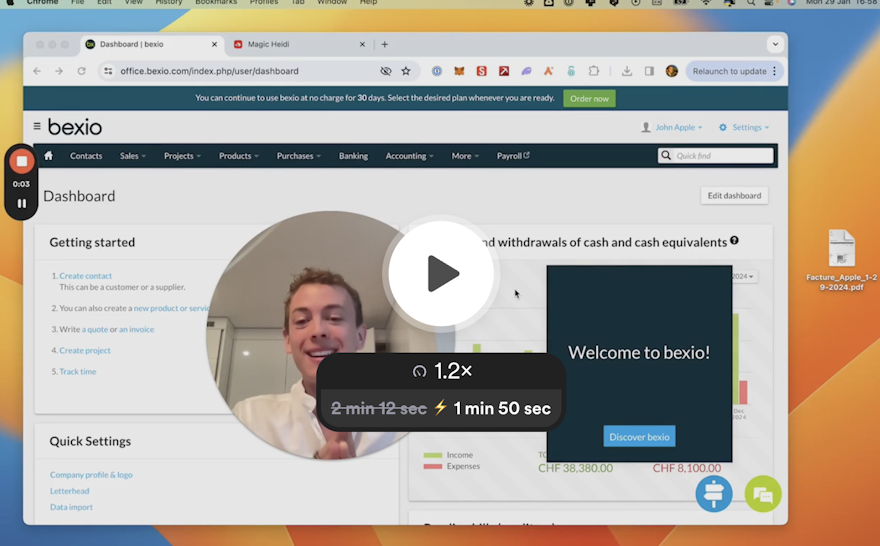Open Company profile & logo link
Screen dimensions: 880x546
click(x=91, y=475)
